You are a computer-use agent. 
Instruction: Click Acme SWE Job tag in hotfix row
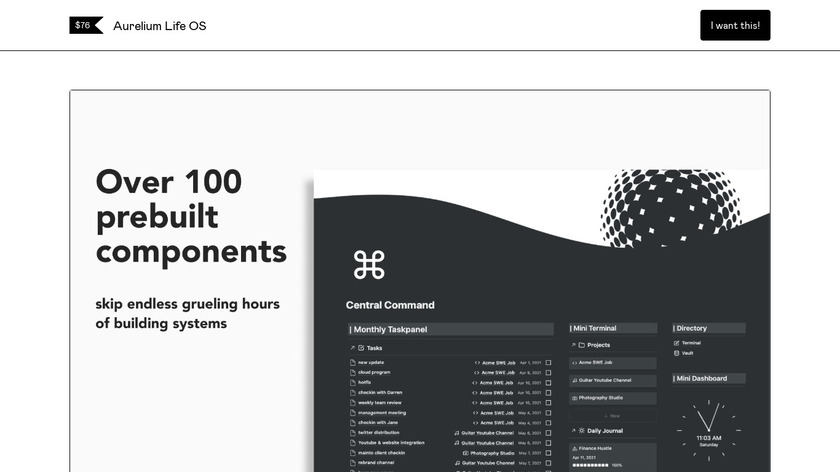tap(493, 383)
